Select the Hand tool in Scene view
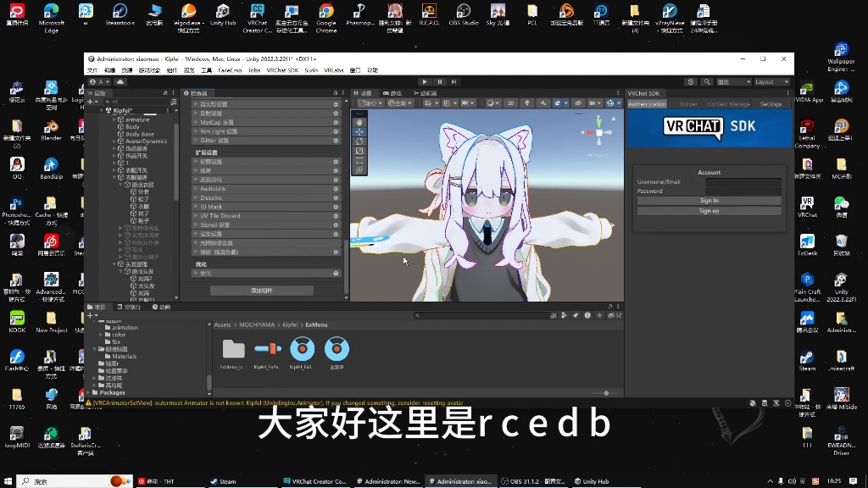The height and width of the screenshot is (488, 868). click(359, 122)
